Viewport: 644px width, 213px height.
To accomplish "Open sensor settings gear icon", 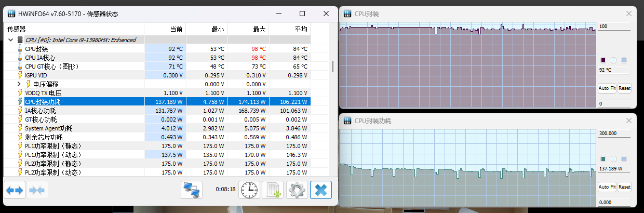I will (x=297, y=191).
